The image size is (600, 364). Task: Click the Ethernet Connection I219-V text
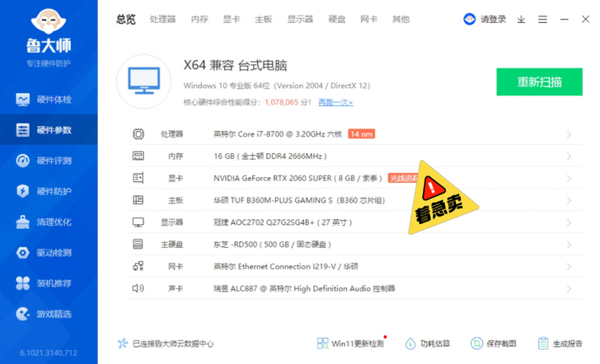(286, 266)
